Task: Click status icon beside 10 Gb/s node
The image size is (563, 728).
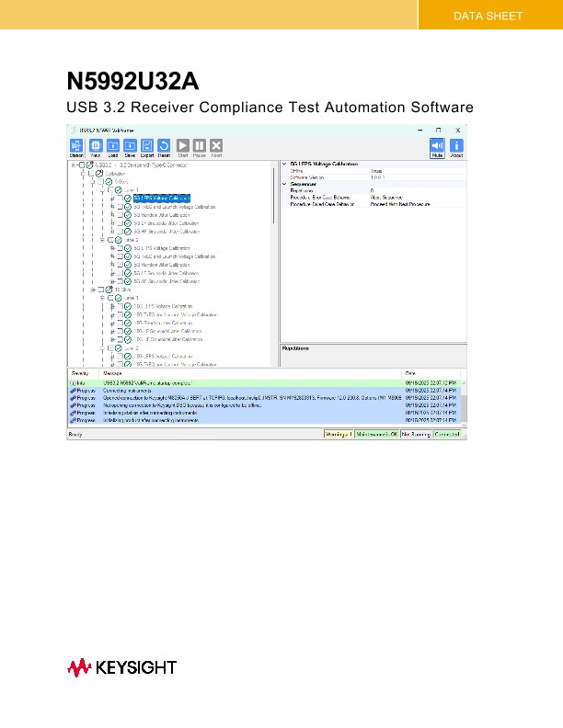Action: pos(109,290)
